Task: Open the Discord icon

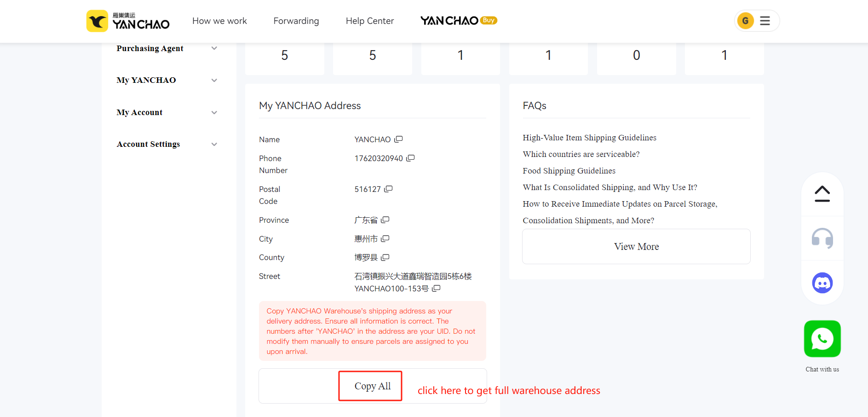Action: pyautogui.click(x=822, y=283)
